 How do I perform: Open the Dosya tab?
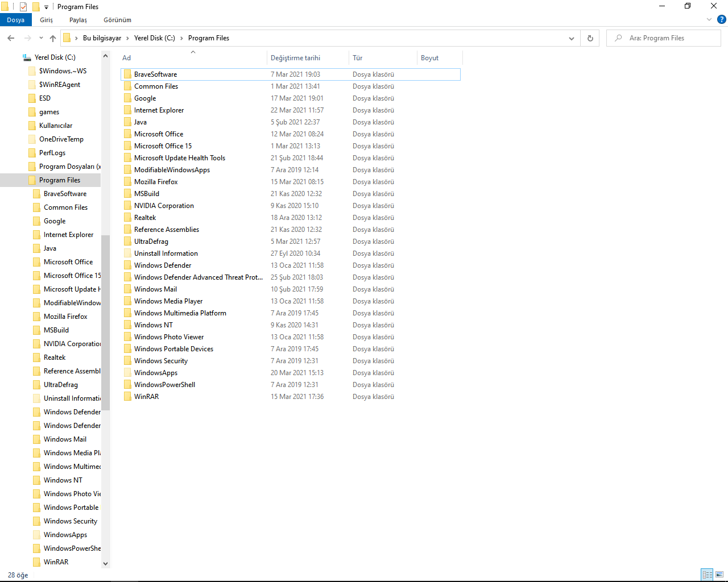pyautogui.click(x=16, y=20)
